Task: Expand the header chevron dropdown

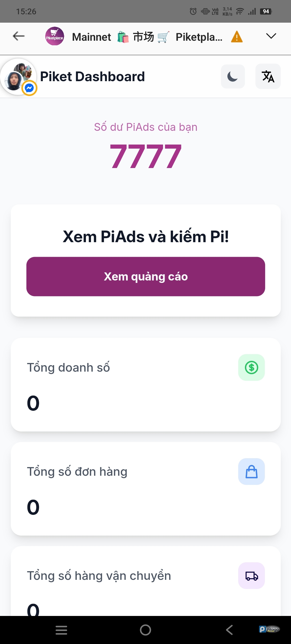Action: (x=271, y=36)
